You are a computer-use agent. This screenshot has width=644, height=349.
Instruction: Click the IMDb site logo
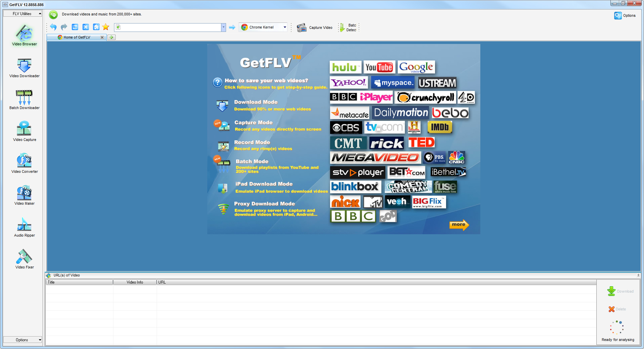coord(440,127)
